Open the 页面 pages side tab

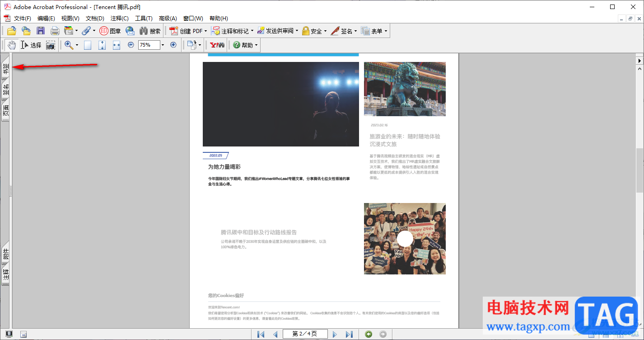5,110
